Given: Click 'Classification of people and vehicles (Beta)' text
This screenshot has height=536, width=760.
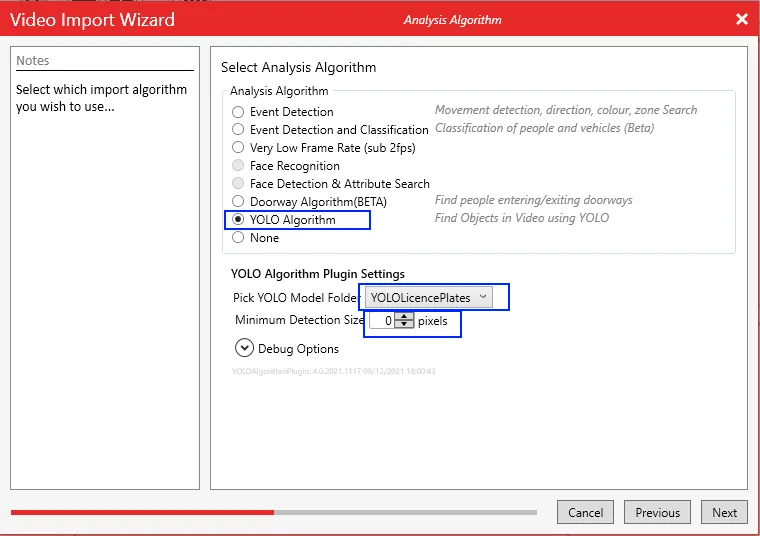Looking at the screenshot, I should click(x=544, y=128).
